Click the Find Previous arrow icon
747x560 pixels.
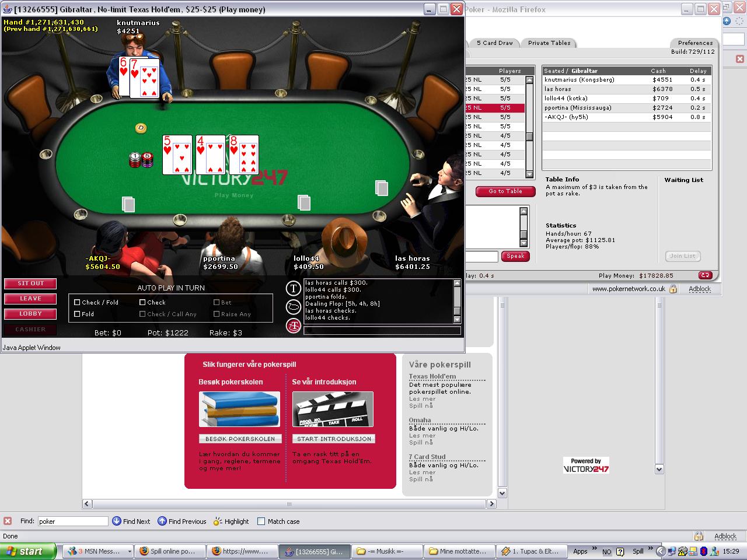pyautogui.click(x=162, y=521)
